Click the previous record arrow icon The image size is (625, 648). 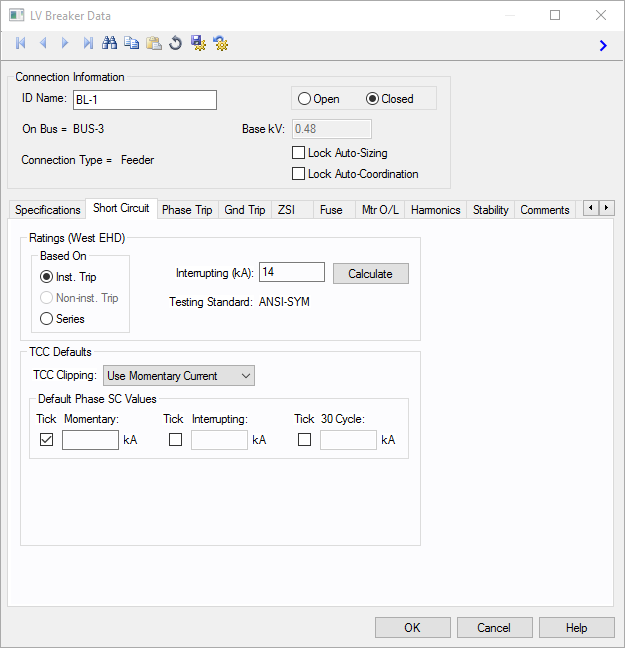click(x=43, y=43)
